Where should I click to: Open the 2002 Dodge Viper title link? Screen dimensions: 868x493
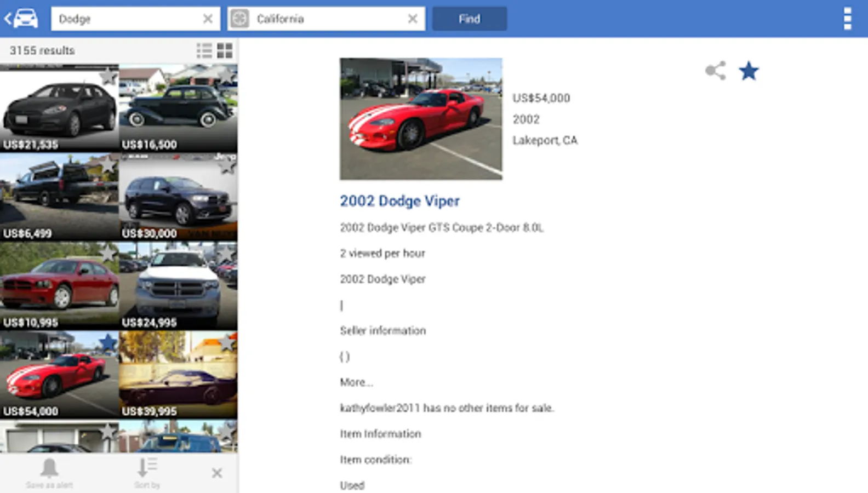[399, 201]
